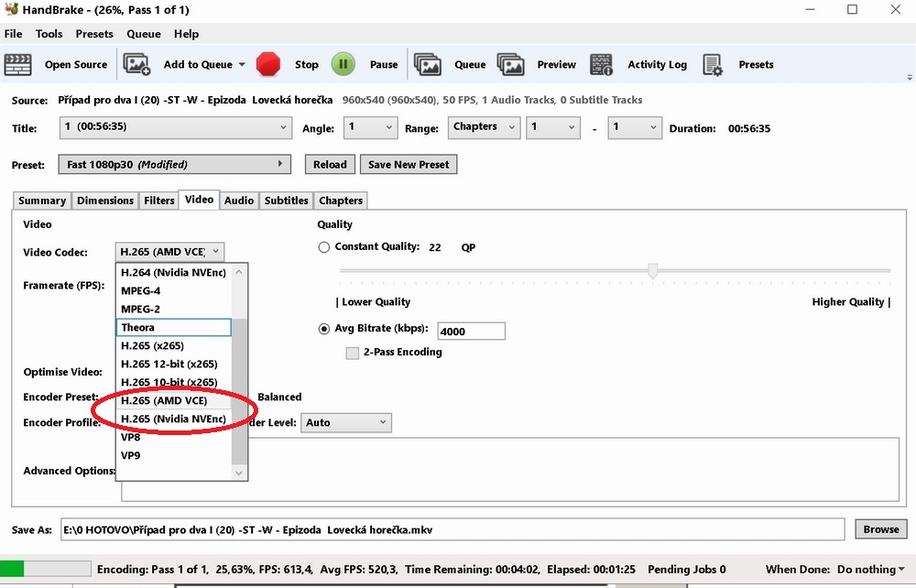
Task: Switch to the Chapters tab
Action: [341, 201]
